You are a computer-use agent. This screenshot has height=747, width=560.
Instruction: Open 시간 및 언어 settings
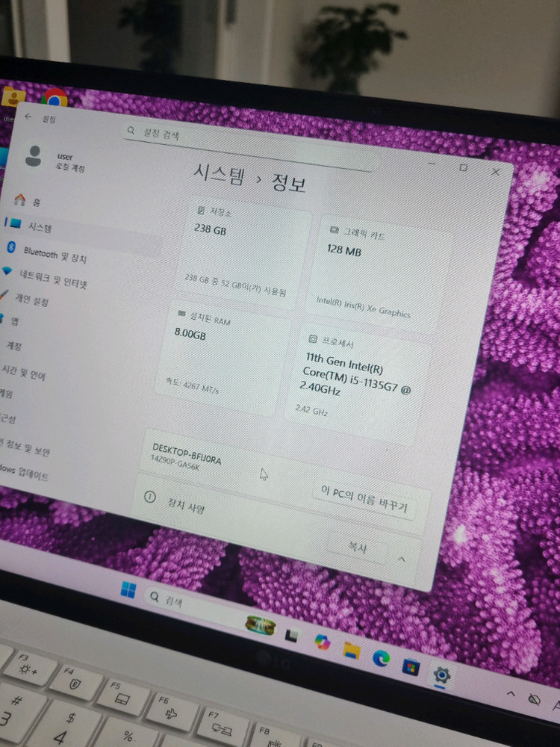coord(22,372)
